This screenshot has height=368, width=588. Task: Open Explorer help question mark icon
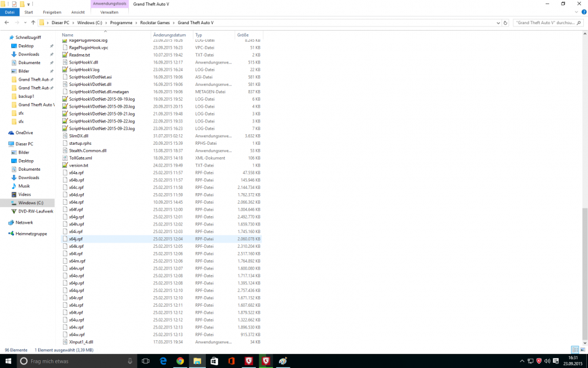(x=583, y=12)
